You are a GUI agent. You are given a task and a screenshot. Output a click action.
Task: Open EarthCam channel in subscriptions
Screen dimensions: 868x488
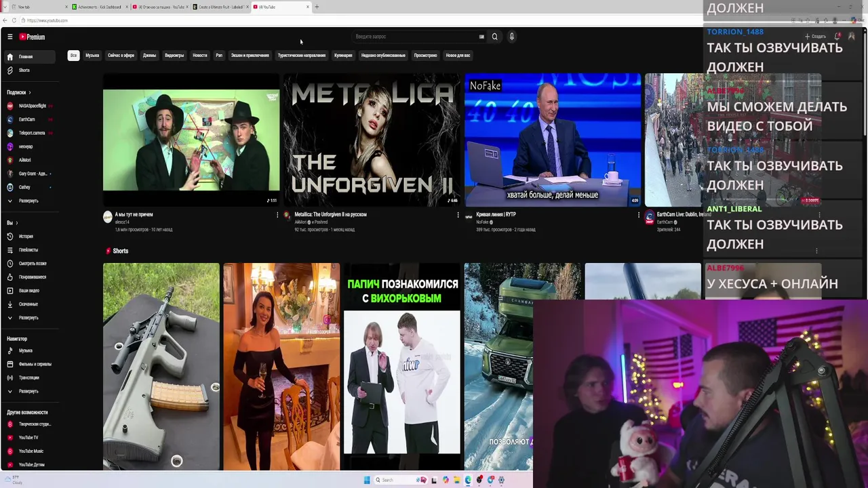point(29,119)
